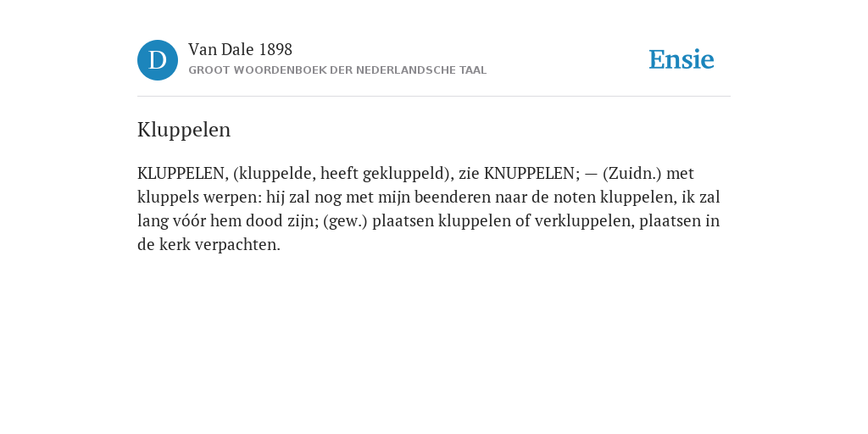868x434 pixels.
Task: Click the long dash separator after KNUPPELEN
Action: [591, 174]
